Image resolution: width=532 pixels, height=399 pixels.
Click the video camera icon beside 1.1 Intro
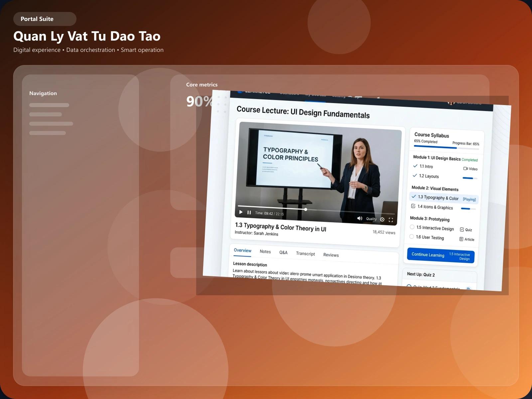click(465, 169)
